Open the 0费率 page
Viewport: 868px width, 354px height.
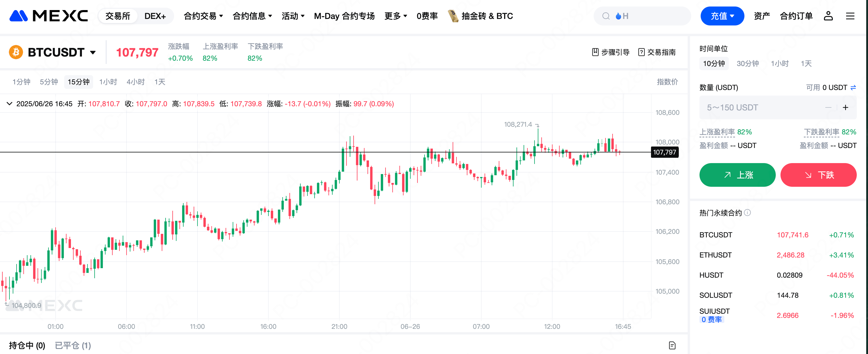pyautogui.click(x=427, y=16)
